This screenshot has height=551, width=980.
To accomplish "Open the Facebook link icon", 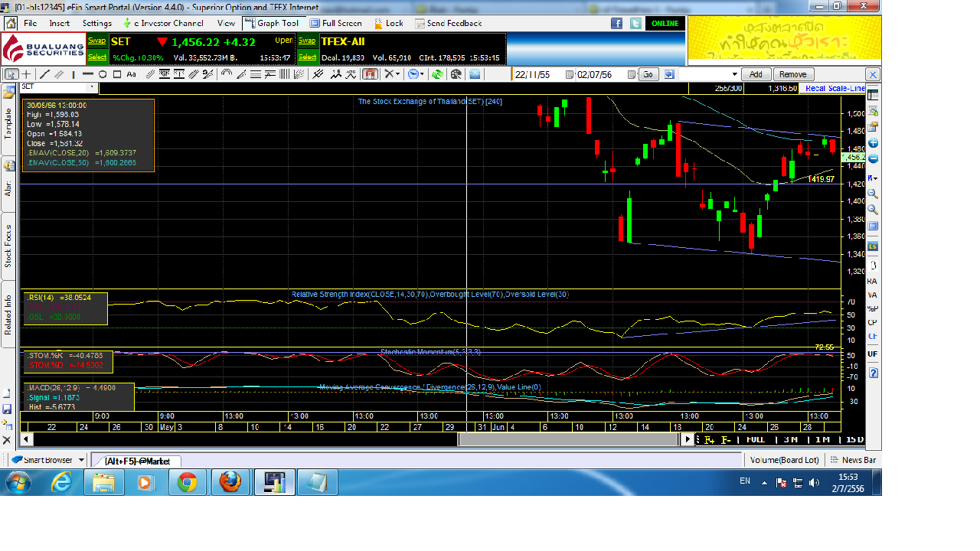I will pyautogui.click(x=616, y=23).
